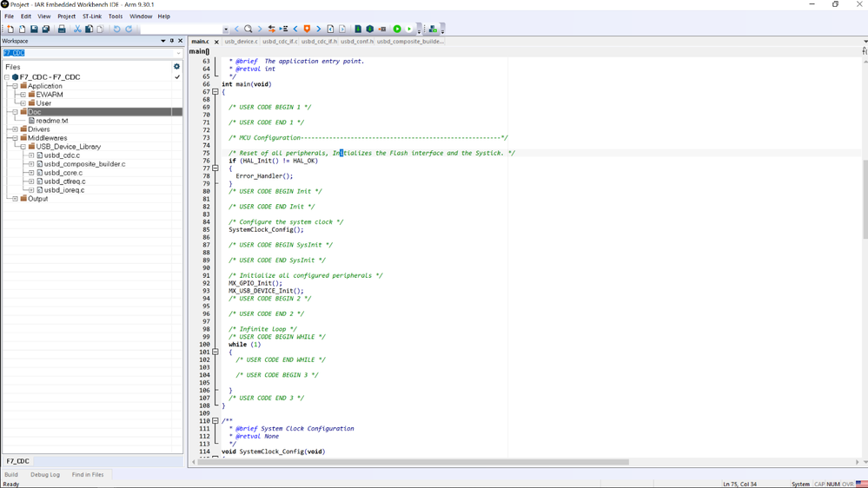Open the ST-Link menu
The image size is (868, 488).
tap(92, 16)
